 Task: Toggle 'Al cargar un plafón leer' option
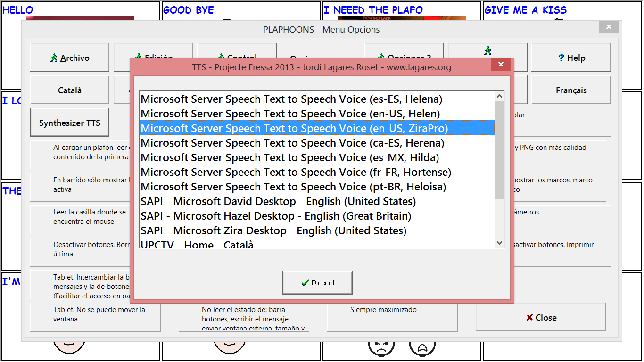pos(80,154)
